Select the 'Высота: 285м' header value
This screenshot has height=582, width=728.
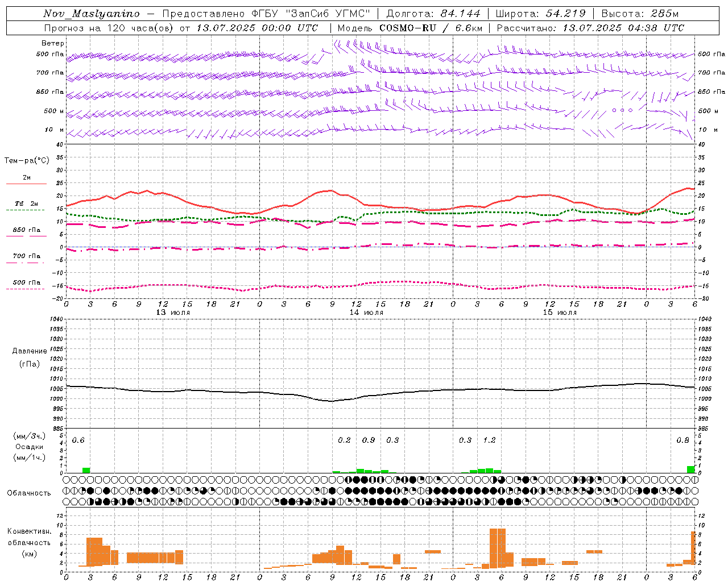pyautogui.click(x=640, y=14)
